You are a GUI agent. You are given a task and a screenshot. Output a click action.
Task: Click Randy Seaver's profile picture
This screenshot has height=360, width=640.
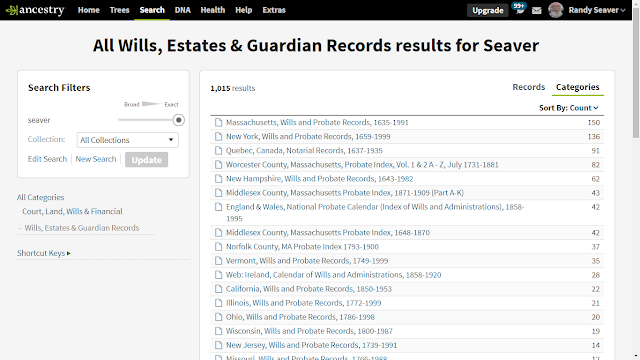coord(556,10)
